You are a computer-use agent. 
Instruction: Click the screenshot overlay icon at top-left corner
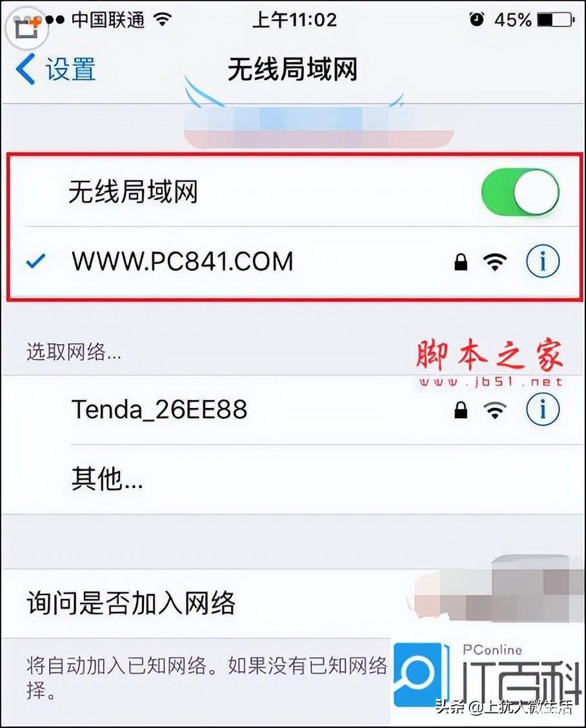26,28
